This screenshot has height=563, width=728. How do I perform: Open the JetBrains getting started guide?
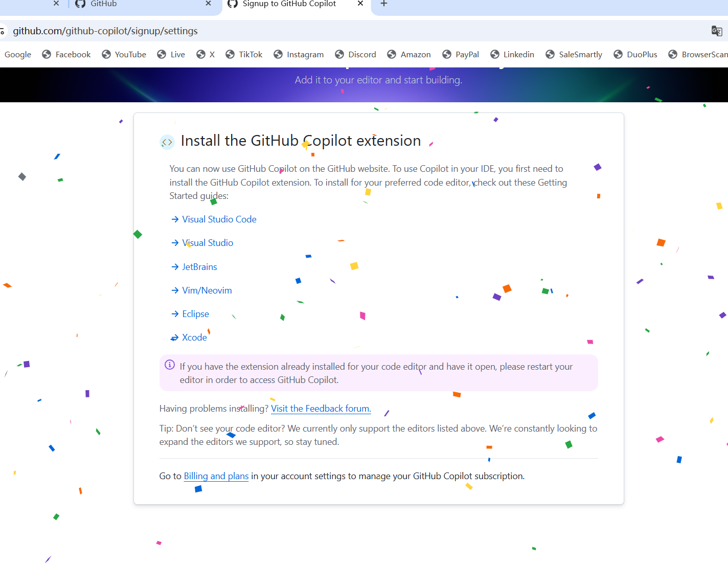click(199, 267)
